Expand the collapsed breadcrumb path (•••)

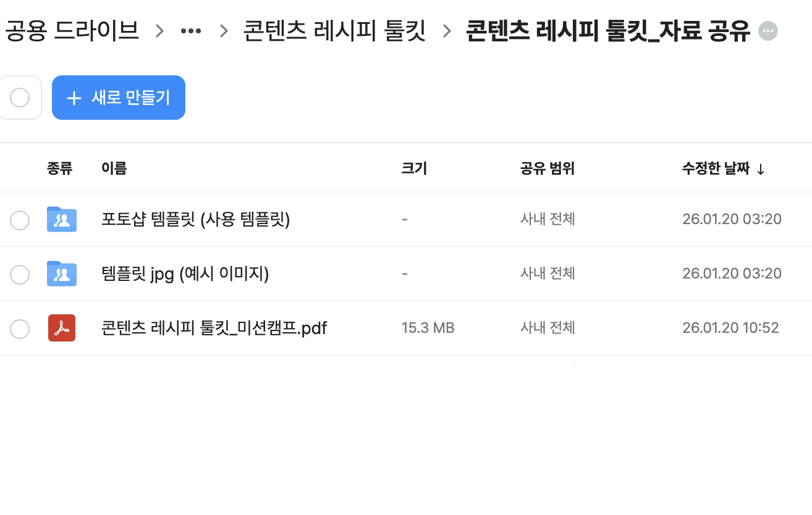[190, 30]
